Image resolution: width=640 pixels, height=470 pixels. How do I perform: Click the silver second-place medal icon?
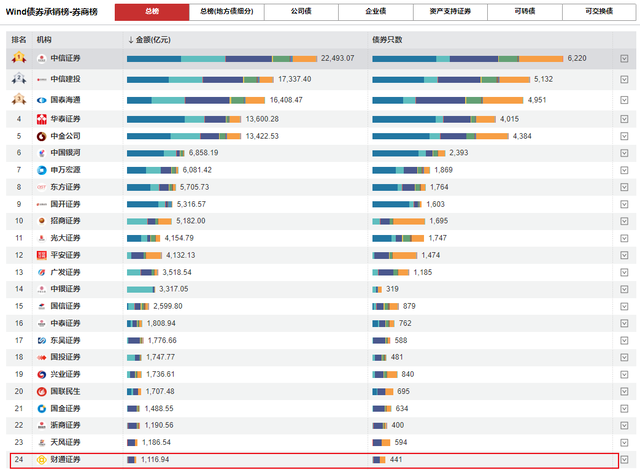(18, 78)
